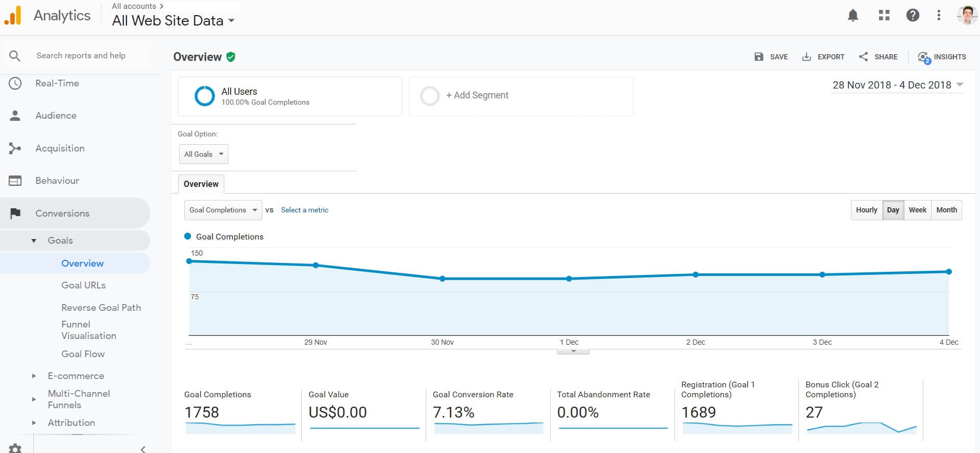
Task: Click the Select a metric link
Action: point(304,210)
